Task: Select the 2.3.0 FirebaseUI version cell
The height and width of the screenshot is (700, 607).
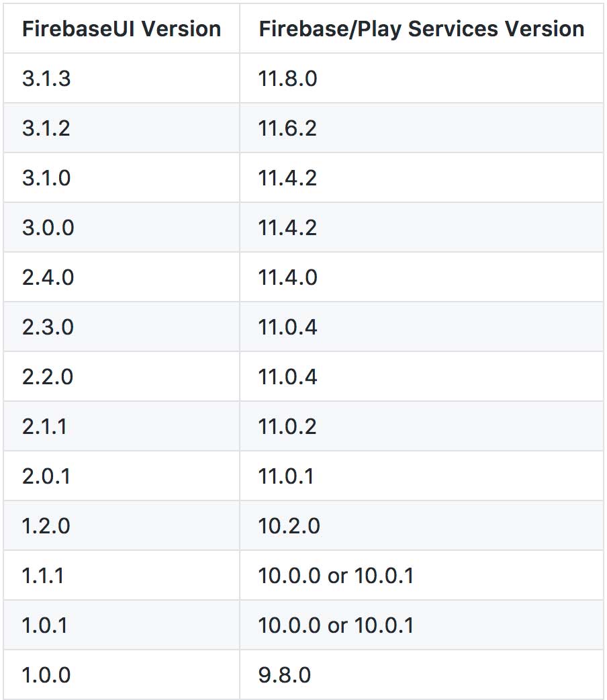Action: 48,327
